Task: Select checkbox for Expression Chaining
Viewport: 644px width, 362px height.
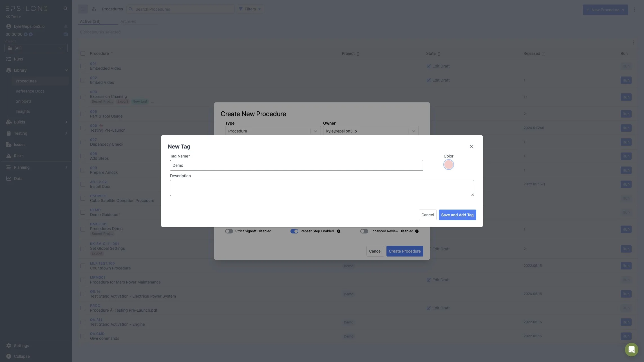Action: click(83, 97)
